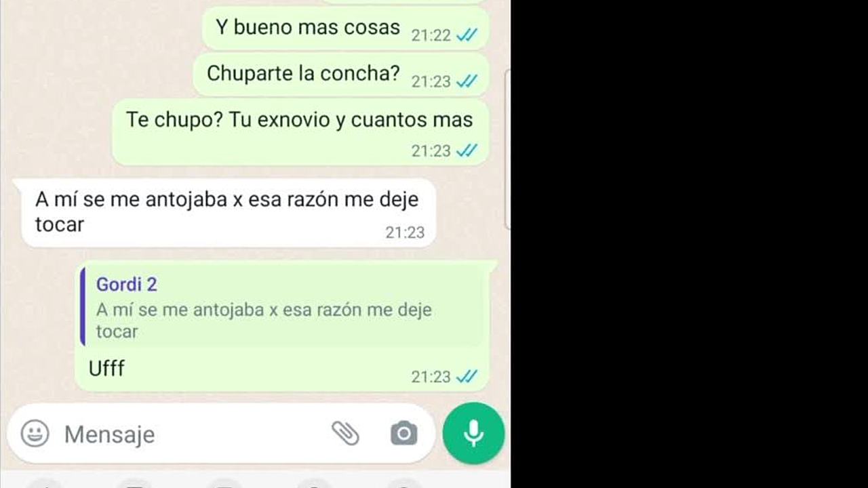This screenshot has height=488, width=868.
Task: Click the 21:22 timestamp
Action: click(431, 35)
